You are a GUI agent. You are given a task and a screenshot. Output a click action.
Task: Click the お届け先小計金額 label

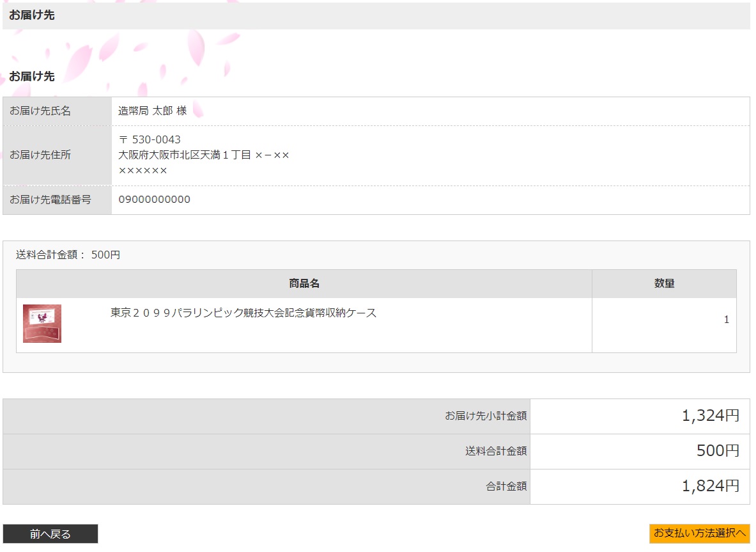[486, 416]
